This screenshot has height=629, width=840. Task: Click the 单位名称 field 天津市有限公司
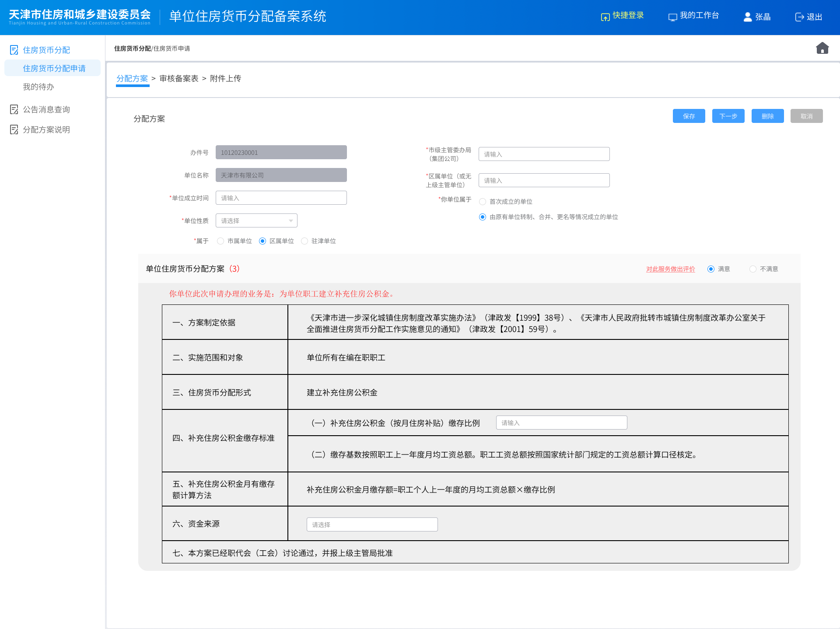[281, 175]
